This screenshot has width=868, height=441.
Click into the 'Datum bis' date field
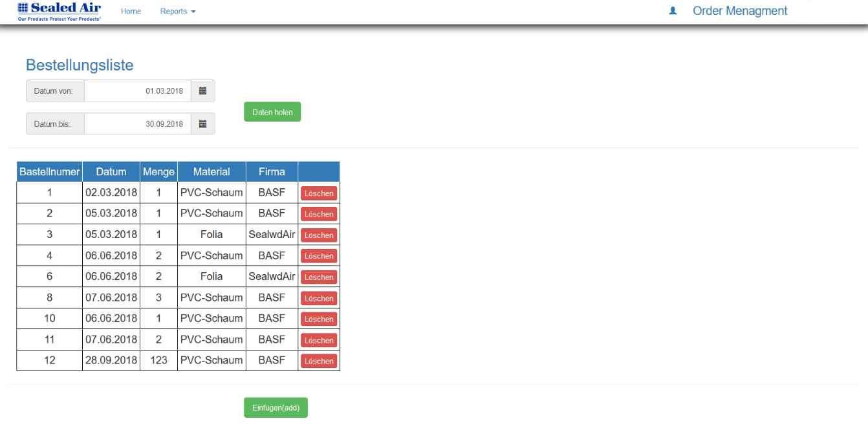pos(138,124)
